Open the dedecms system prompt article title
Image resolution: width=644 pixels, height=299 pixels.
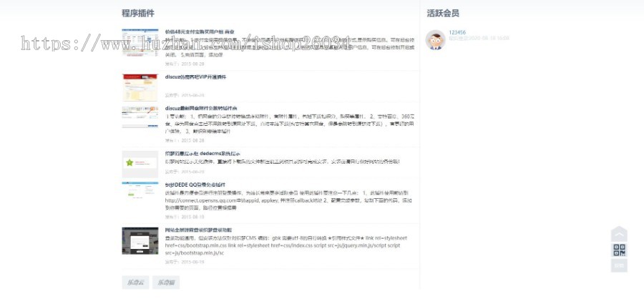203,154
